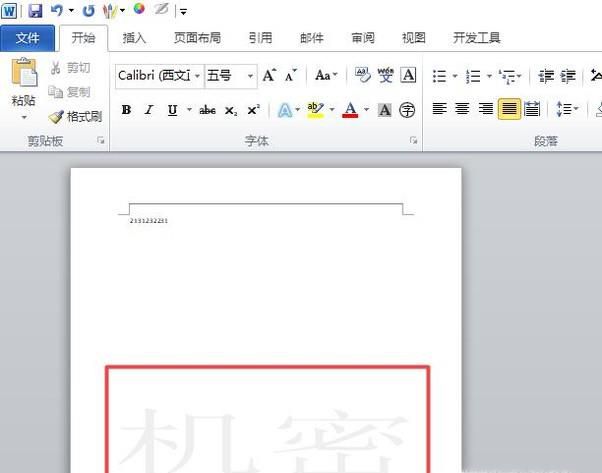The image size is (602, 473).
Task: Click the Multilevel List icon
Action: (507, 76)
